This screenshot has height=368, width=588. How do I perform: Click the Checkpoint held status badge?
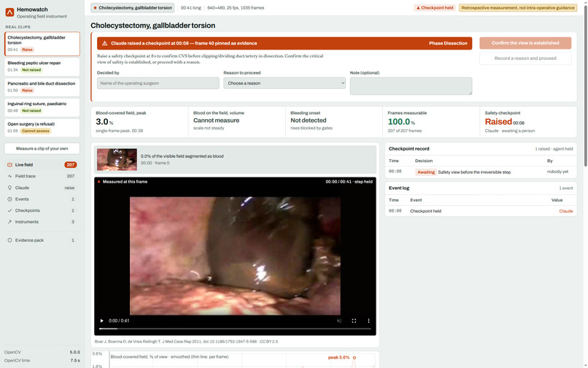(x=435, y=7)
